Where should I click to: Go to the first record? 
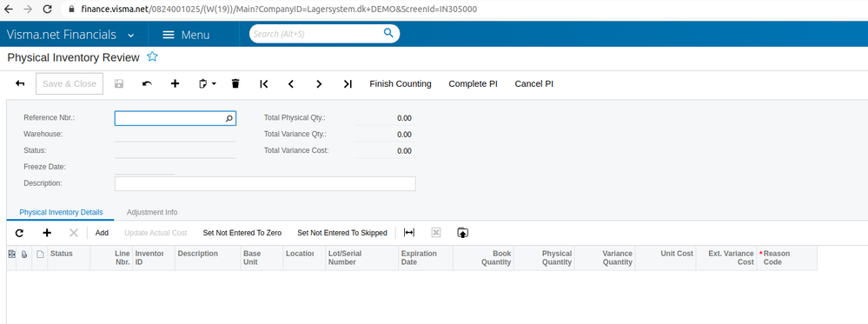(x=263, y=83)
